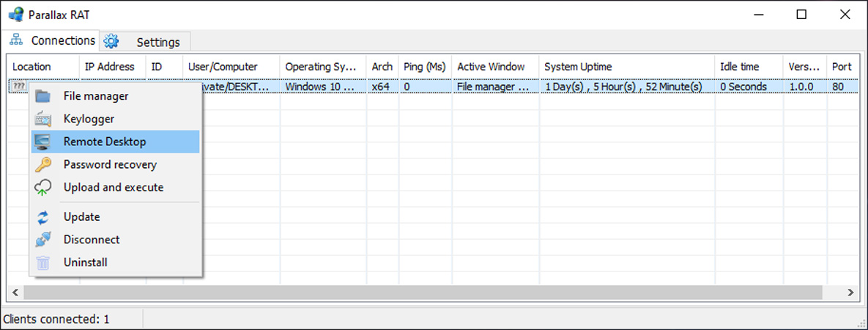868x330 pixels.
Task: Open File manager from the context menu
Action: coord(115,96)
